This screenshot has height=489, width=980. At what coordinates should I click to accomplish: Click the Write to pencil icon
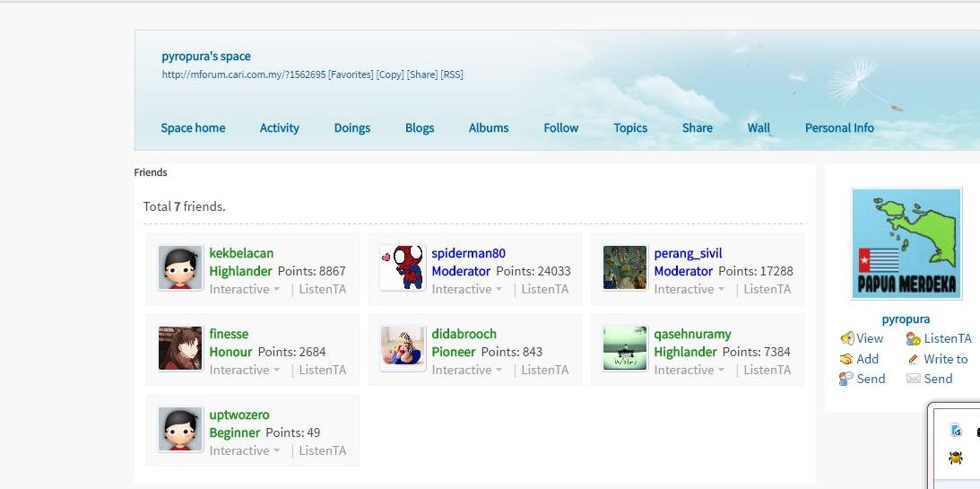click(x=913, y=359)
